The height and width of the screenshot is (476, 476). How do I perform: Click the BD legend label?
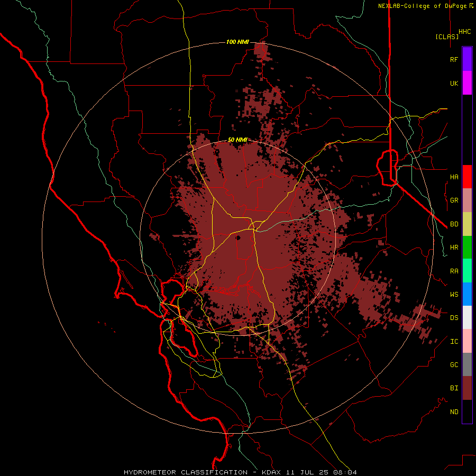[x=454, y=224]
